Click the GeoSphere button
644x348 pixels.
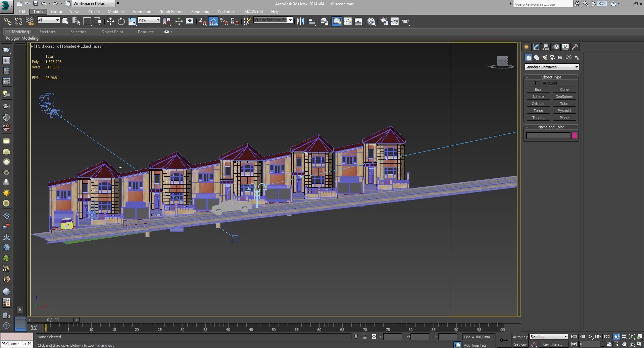point(564,97)
